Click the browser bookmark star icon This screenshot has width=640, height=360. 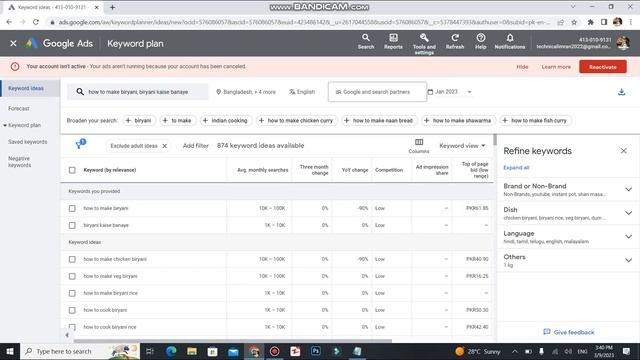574,22
